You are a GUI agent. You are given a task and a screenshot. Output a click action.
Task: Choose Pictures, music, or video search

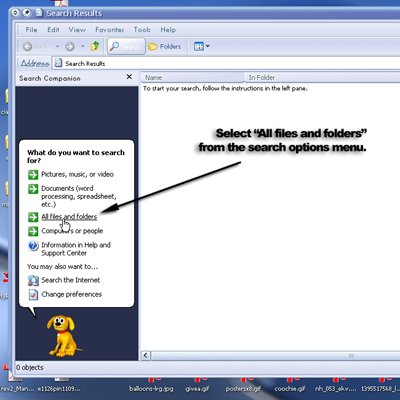77,174
